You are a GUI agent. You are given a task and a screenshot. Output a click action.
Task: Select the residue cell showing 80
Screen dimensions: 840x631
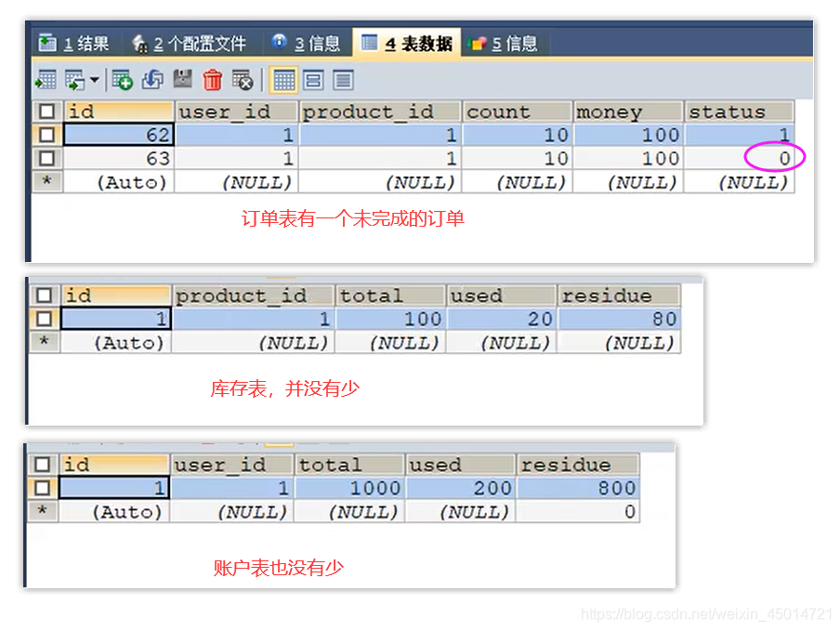point(619,319)
